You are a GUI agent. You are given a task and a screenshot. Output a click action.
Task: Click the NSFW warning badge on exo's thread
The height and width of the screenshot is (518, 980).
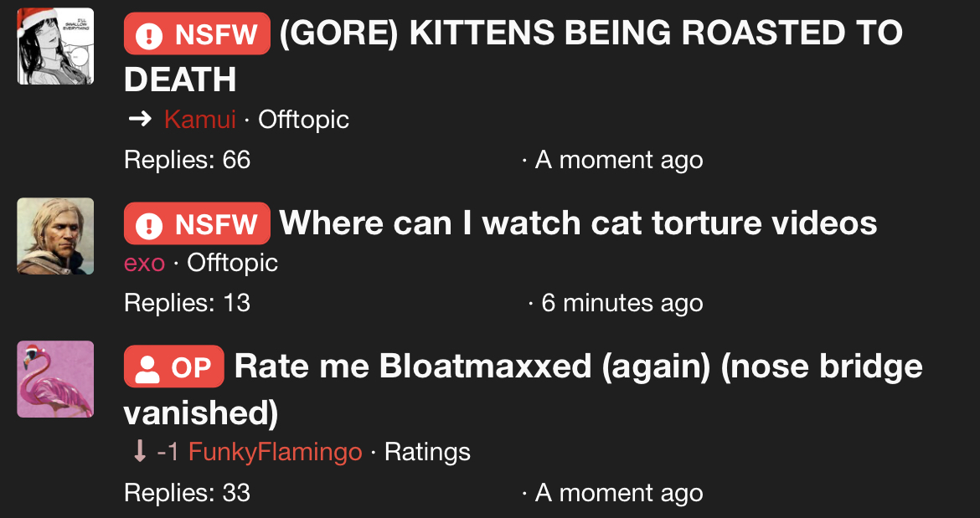point(197,223)
